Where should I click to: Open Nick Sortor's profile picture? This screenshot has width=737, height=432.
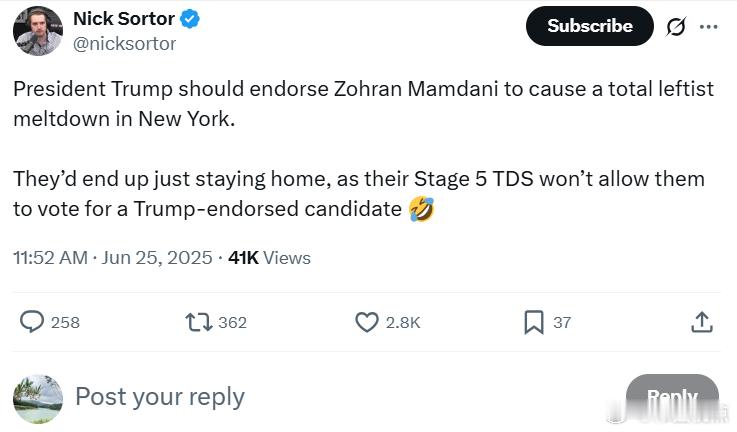(x=38, y=30)
